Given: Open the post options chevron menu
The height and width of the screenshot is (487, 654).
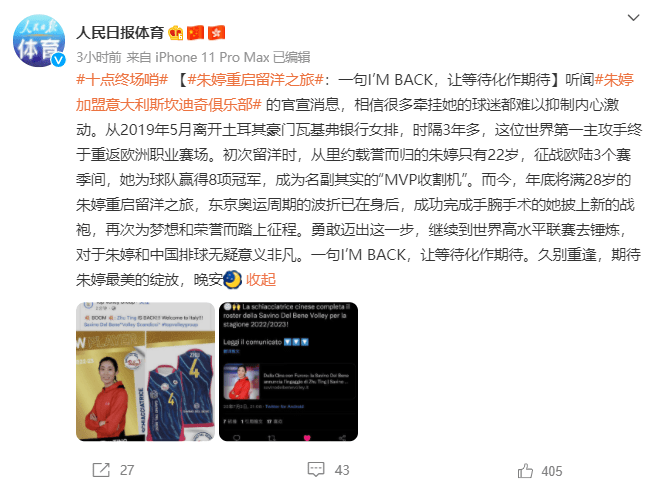Looking at the screenshot, I should click(633, 18).
